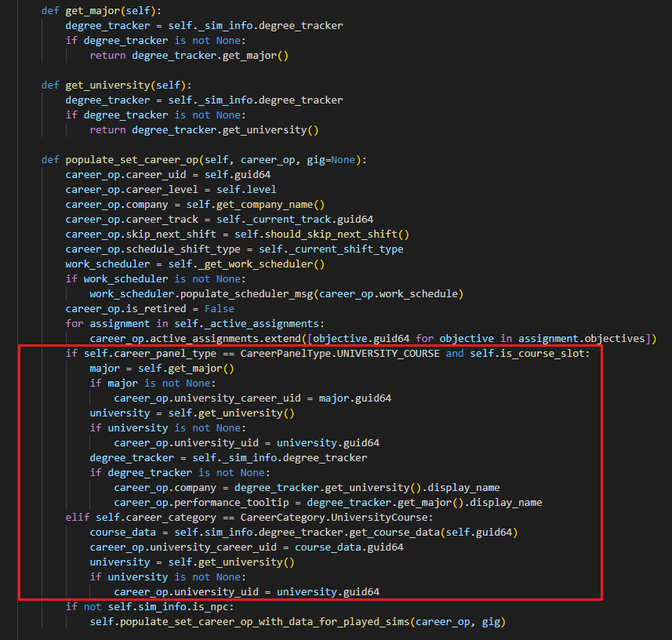The width and height of the screenshot is (672, 640).
Task: Click the get_major function definition name
Action: tap(93, 11)
